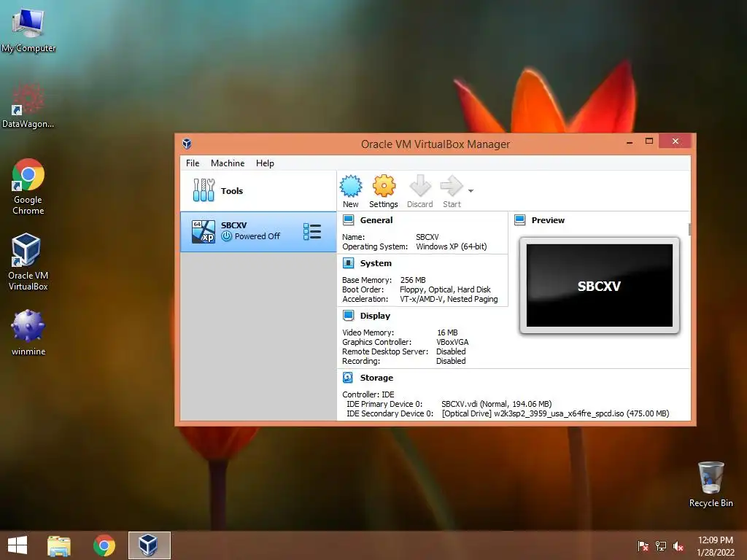Click the 256 MB base memory value
The height and width of the screenshot is (560, 747).
point(413,280)
